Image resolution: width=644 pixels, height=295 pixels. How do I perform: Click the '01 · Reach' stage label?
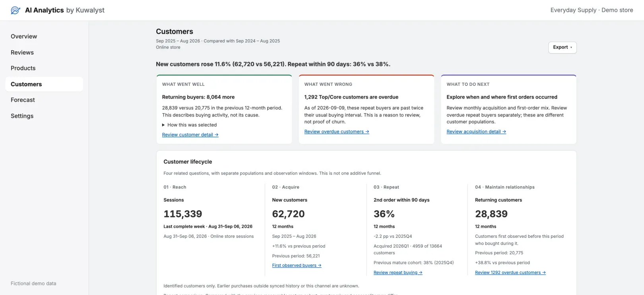tap(175, 187)
